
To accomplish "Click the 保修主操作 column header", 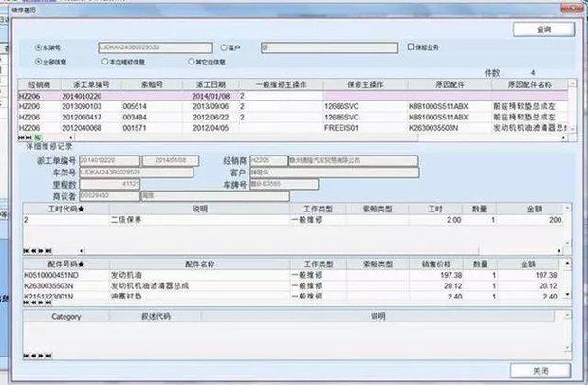I will (x=365, y=84).
